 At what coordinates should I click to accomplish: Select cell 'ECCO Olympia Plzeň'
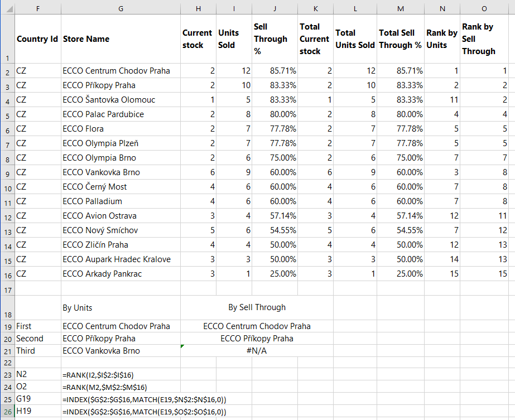pyautogui.click(x=121, y=143)
